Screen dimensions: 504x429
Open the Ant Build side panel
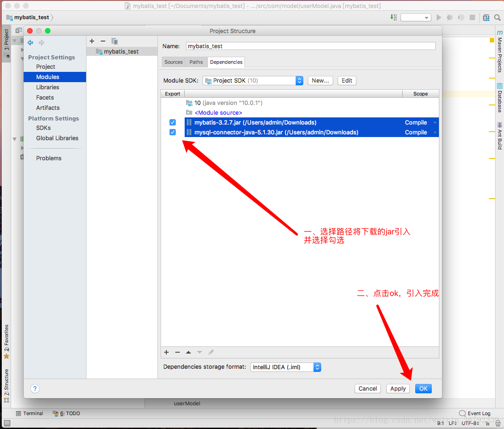pyautogui.click(x=500, y=136)
